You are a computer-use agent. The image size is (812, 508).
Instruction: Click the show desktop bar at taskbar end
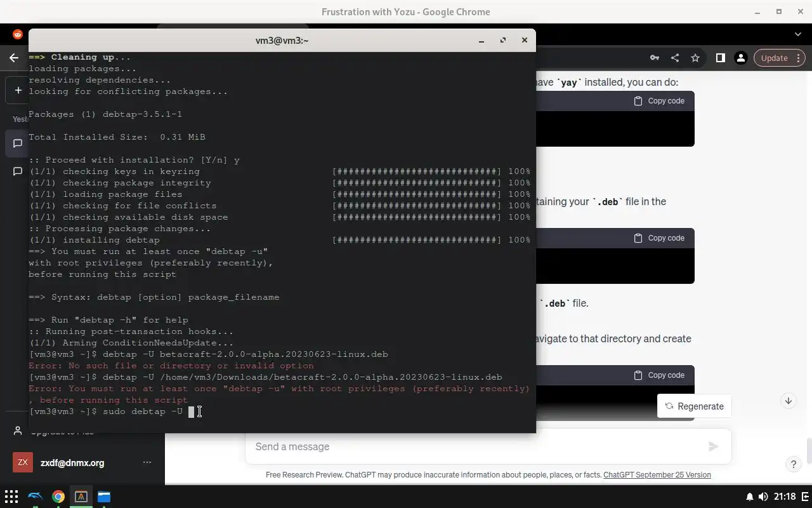point(807,497)
